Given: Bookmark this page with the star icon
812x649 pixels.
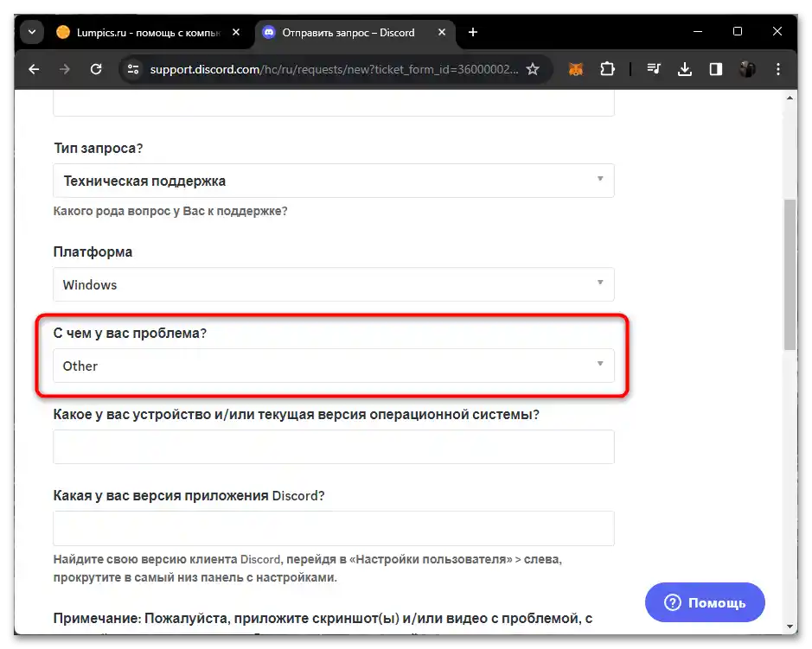Looking at the screenshot, I should coord(534,68).
